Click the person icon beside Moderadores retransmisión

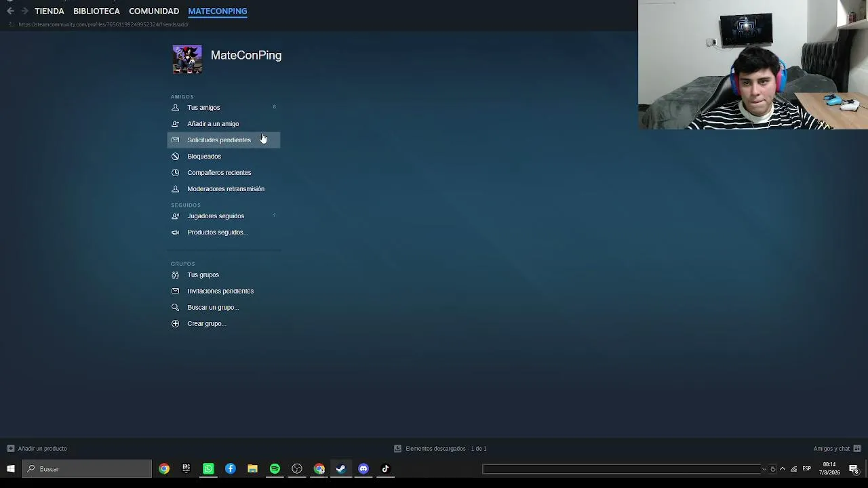click(x=175, y=188)
